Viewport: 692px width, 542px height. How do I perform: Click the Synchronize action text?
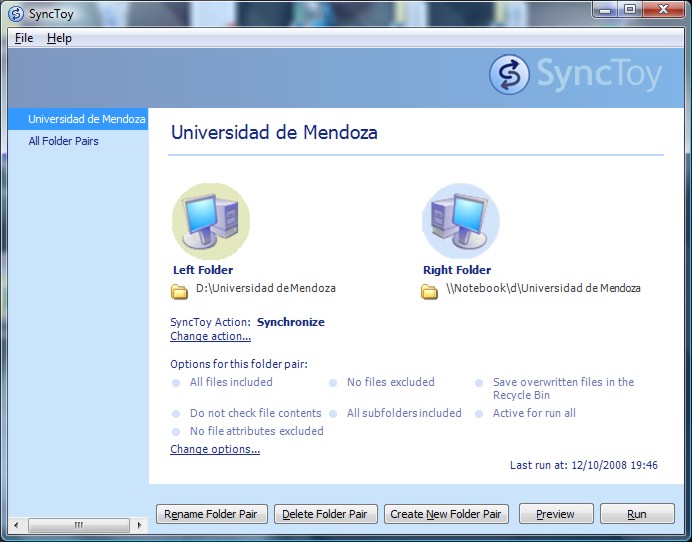point(291,322)
